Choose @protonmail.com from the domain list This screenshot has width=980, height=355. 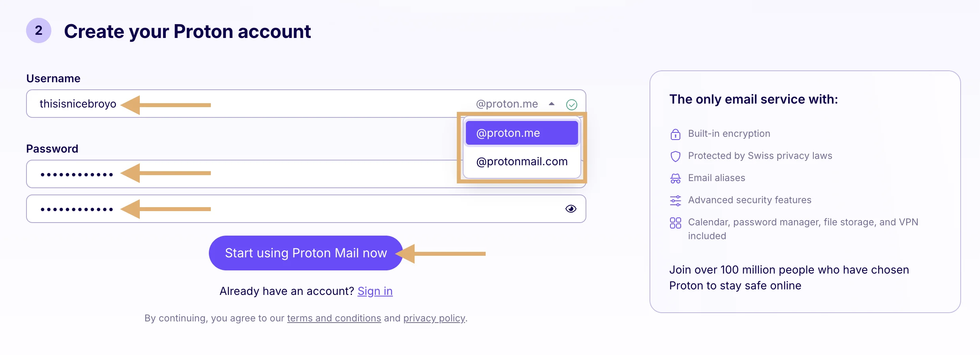[x=522, y=162]
